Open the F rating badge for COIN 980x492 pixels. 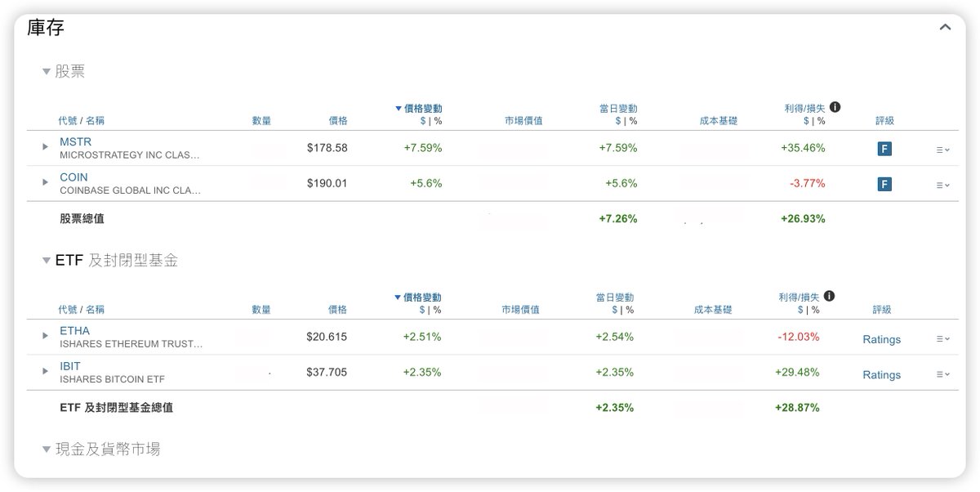click(884, 184)
